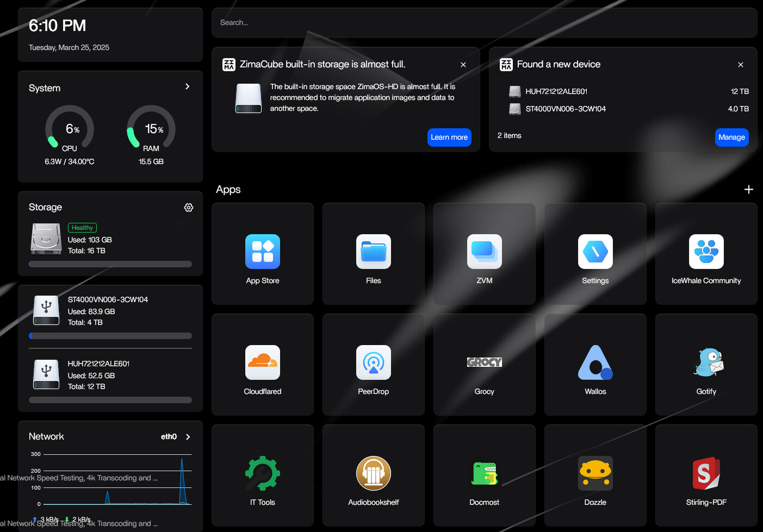Click the 2 items count label
763x532 pixels.
click(x=509, y=135)
